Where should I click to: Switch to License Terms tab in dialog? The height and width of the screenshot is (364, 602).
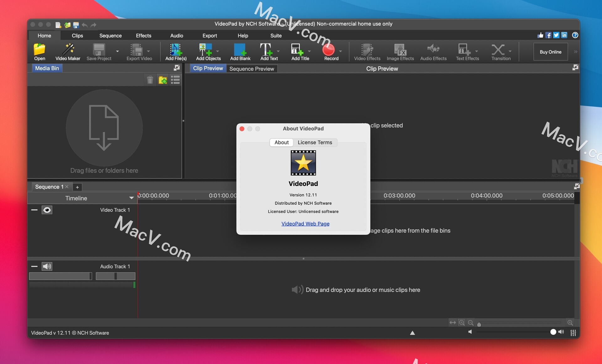click(315, 142)
